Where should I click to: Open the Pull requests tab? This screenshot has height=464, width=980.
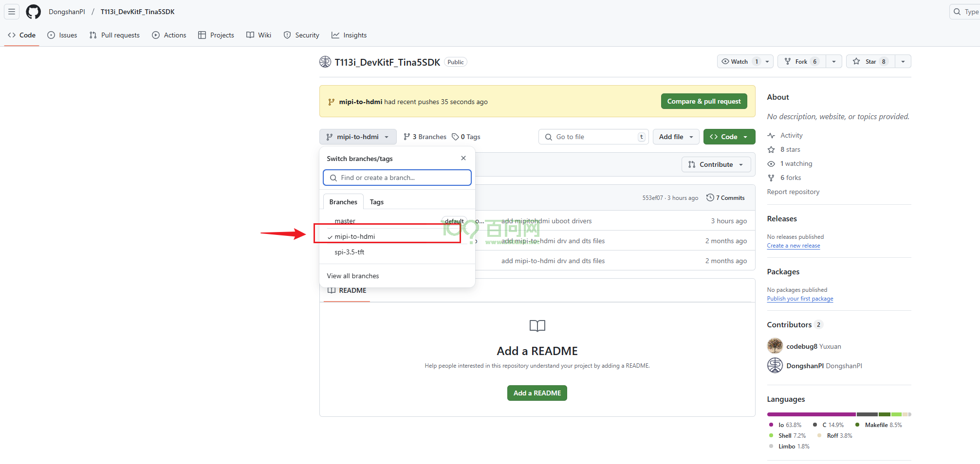[x=114, y=35]
